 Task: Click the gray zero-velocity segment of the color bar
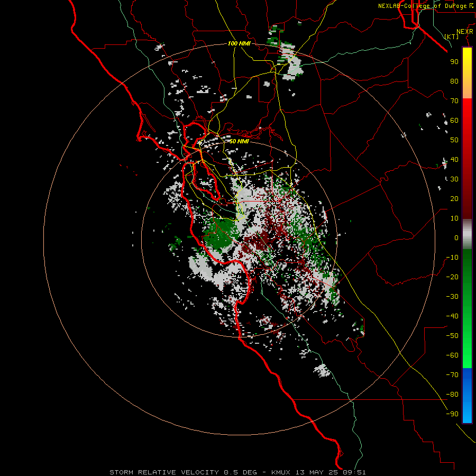[x=467, y=234]
